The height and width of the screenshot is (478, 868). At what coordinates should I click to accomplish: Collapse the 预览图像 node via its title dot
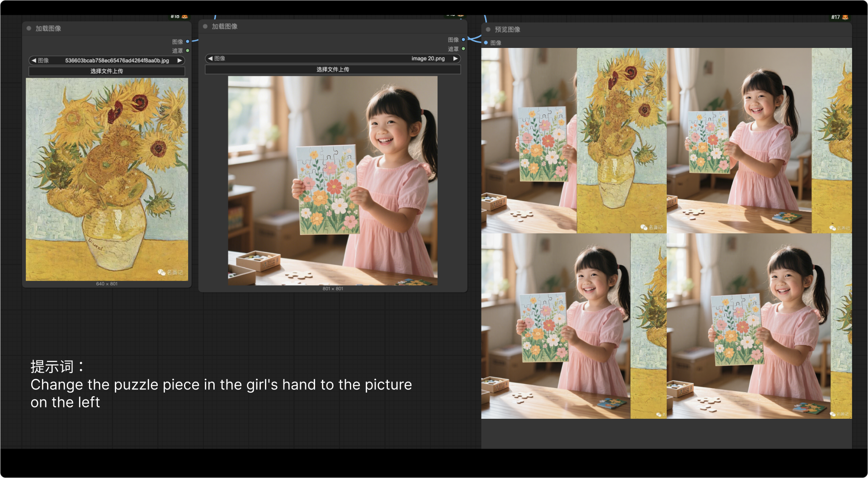tap(488, 29)
